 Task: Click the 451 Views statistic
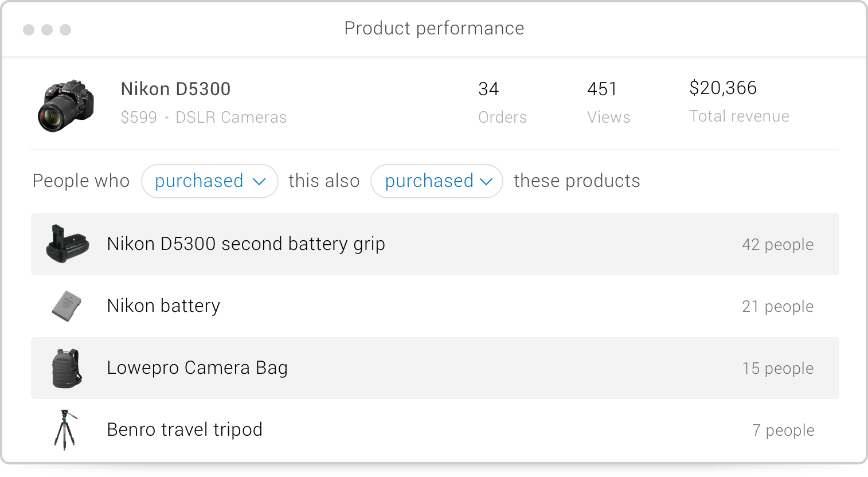pyautogui.click(x=608, y=103)
